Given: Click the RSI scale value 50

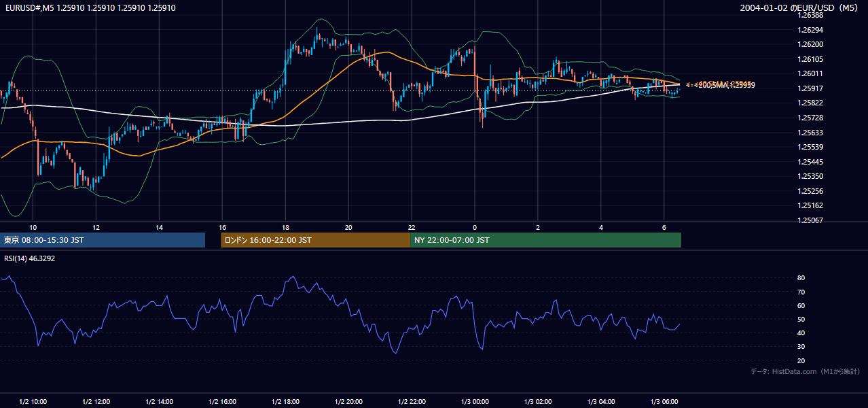Looking at the screenshot, I should point(801,319).
